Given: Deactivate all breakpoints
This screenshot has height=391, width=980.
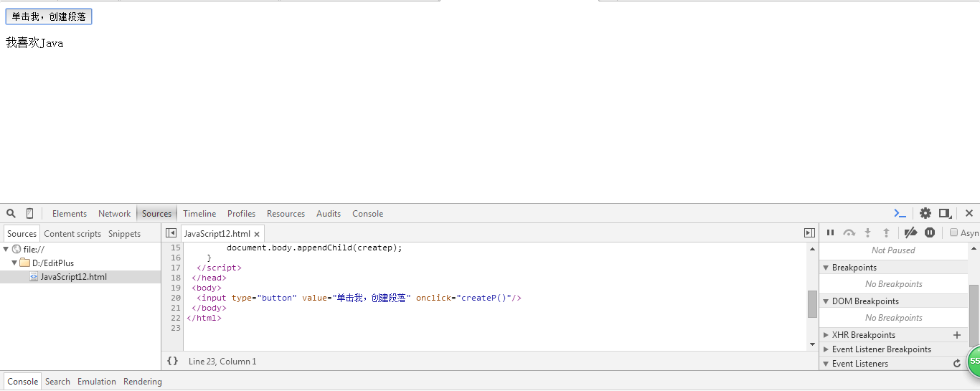Looking at the screenshot, I should (910, 232).
